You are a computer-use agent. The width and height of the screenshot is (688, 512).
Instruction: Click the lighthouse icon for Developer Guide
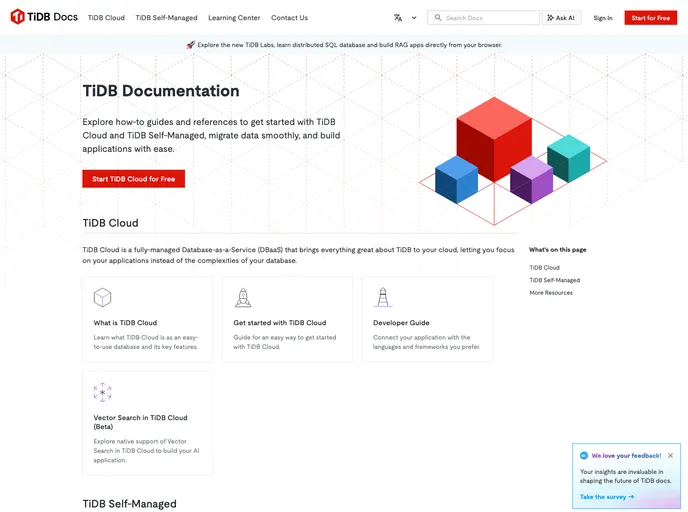coord(383,297)
